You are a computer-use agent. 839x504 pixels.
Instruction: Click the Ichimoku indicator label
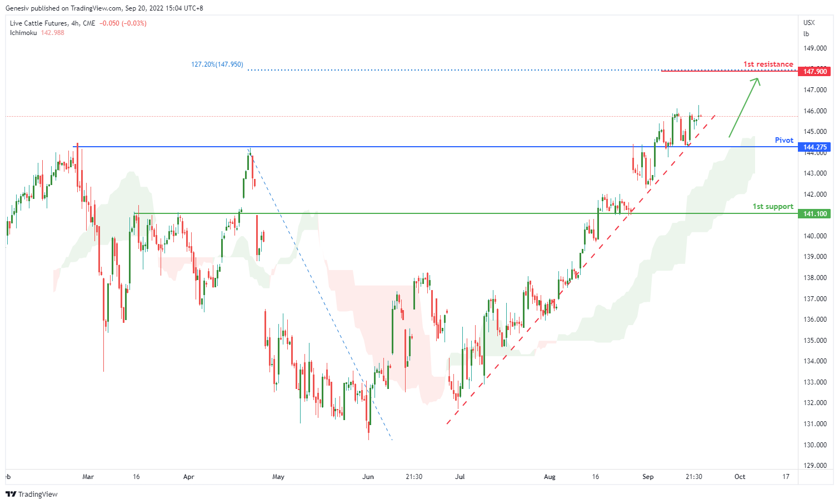(x=23, y=33)
